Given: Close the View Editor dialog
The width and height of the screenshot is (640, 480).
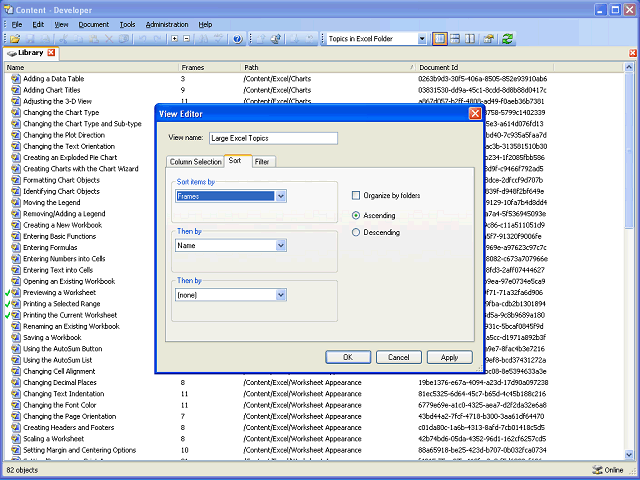Looking at the screenshot, I should pyautogui.click(x=475, y=113).
